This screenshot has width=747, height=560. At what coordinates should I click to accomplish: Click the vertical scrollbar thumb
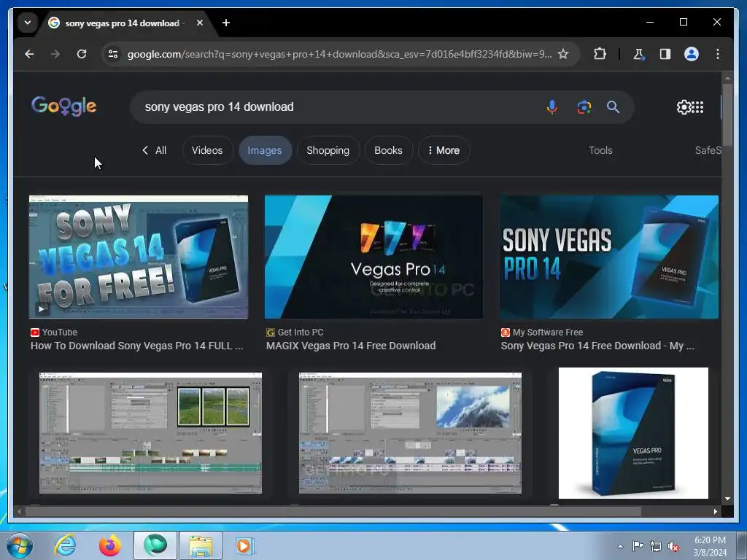pyautogui.click(x=727, y=114)
